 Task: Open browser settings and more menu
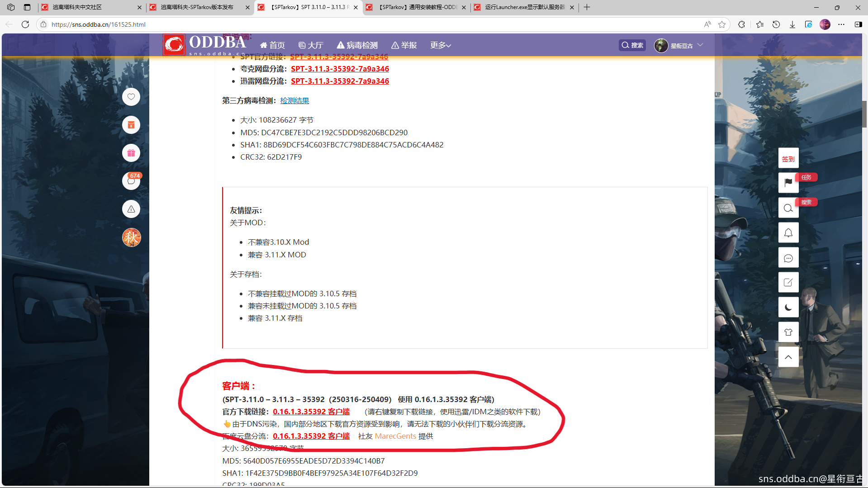point(841,24)
